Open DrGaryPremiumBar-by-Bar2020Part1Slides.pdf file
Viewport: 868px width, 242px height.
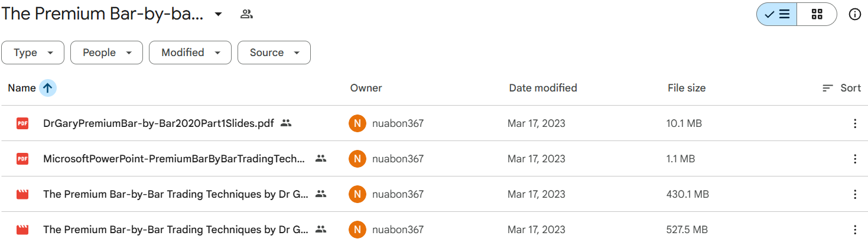pyautogui.click(x=158, y=123)
